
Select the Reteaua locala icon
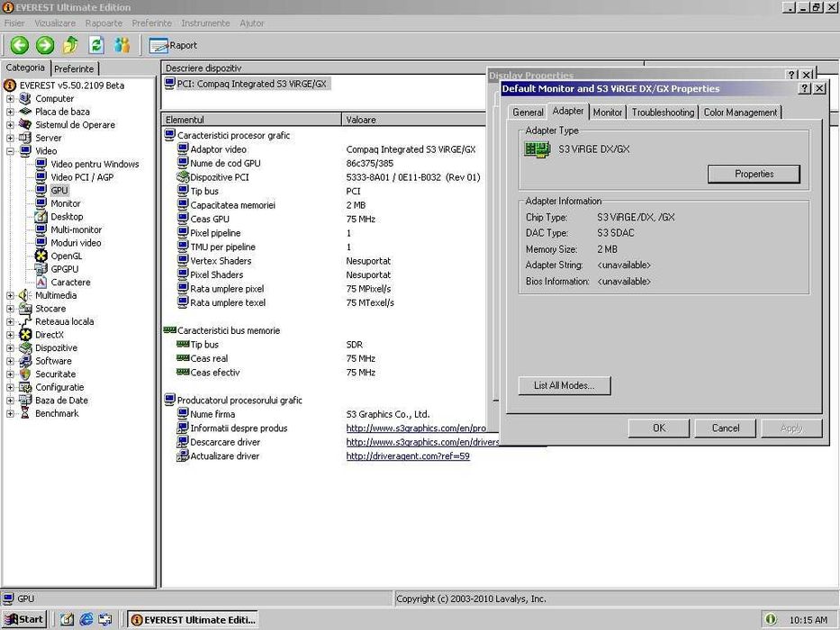click(25, 321)
